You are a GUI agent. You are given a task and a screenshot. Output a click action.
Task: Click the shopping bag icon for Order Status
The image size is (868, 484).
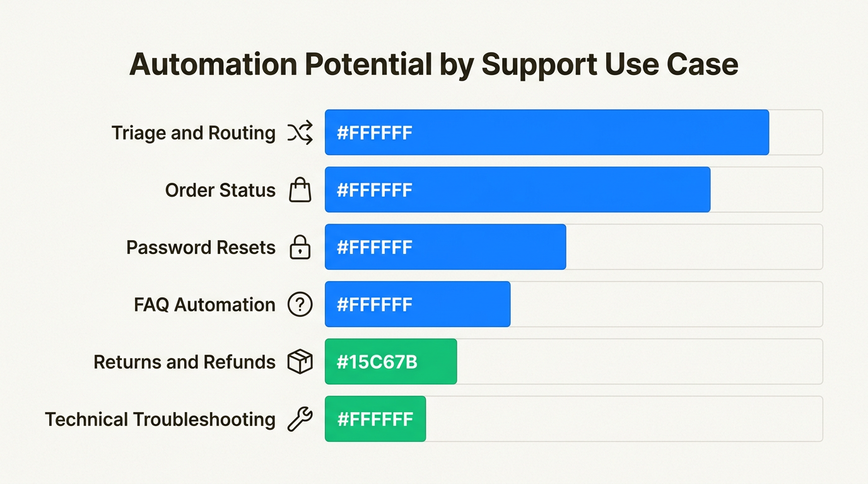[300, 190]
